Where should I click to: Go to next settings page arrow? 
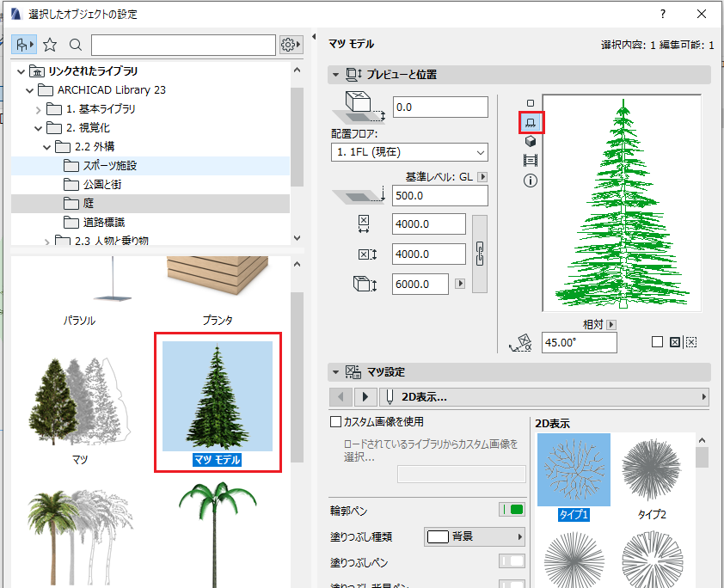coord(365,397)
